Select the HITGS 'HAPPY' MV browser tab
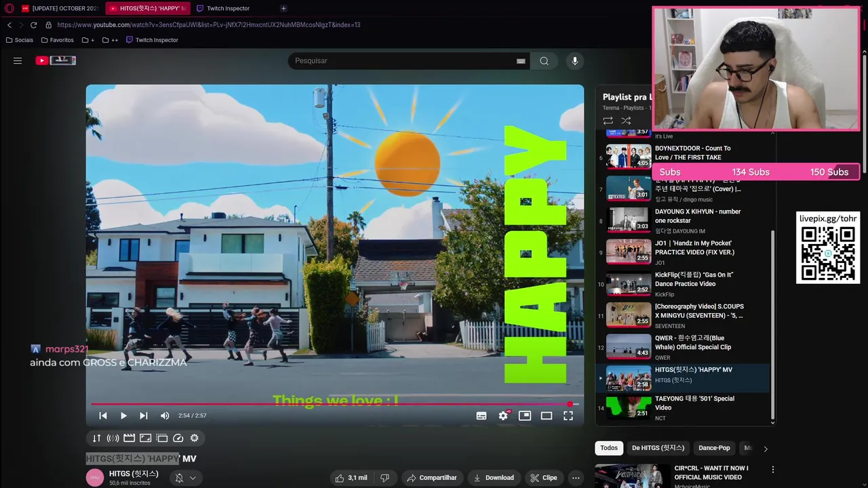 148,8
